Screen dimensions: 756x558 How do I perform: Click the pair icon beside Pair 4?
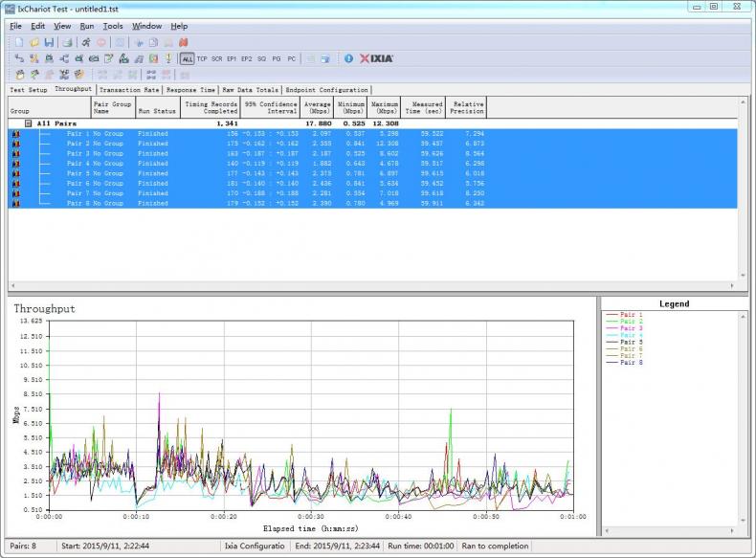(x=16, y=164)
